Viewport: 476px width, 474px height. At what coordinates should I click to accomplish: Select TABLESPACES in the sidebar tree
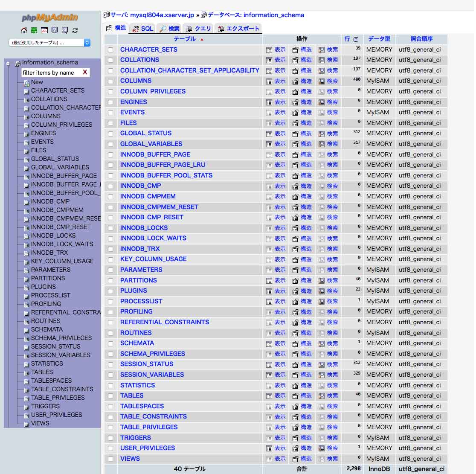pos(51,381)
